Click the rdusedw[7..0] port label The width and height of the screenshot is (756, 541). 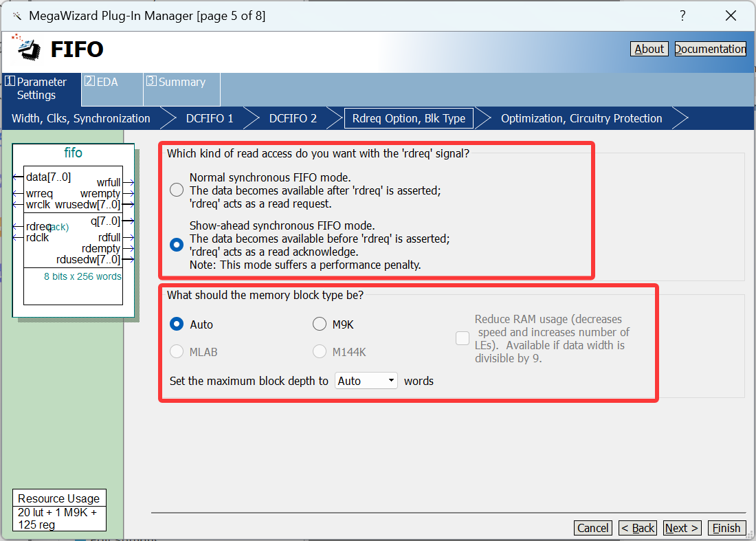pos(88,259)
